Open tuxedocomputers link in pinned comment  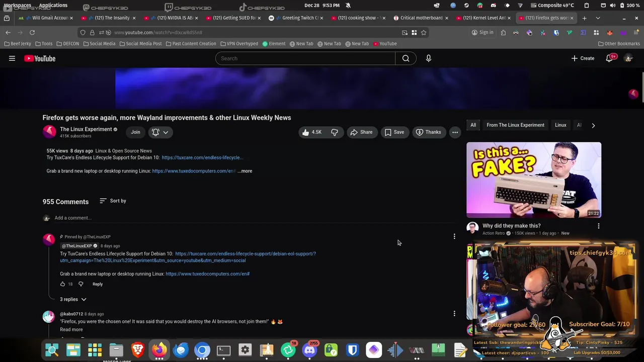[207, 274]
